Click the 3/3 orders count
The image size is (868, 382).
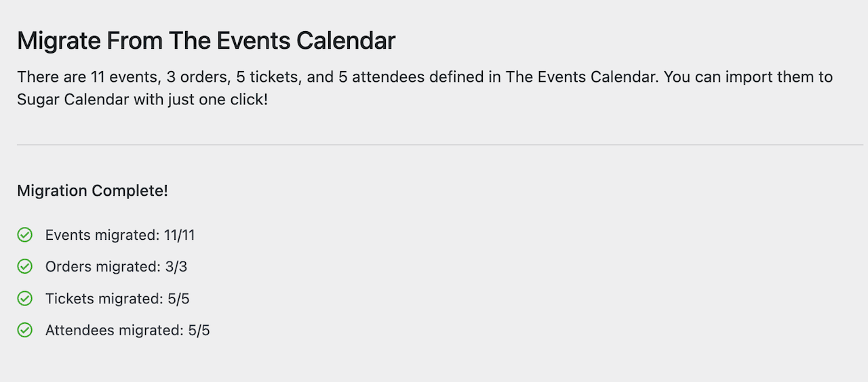tap(176, 267)
